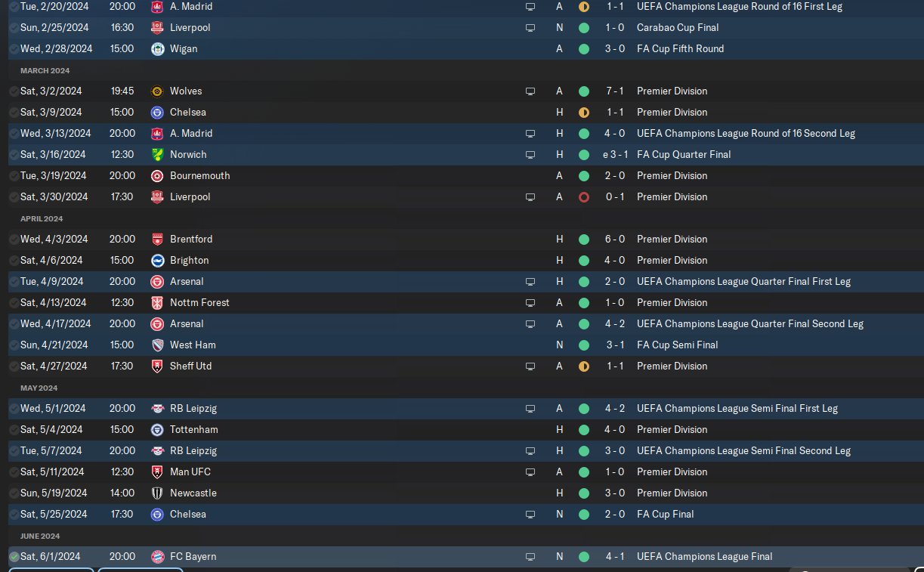Click the green win indicator for Wolves 7-1
The width and height of the screenshot is (924, 572).
point(584,91)
